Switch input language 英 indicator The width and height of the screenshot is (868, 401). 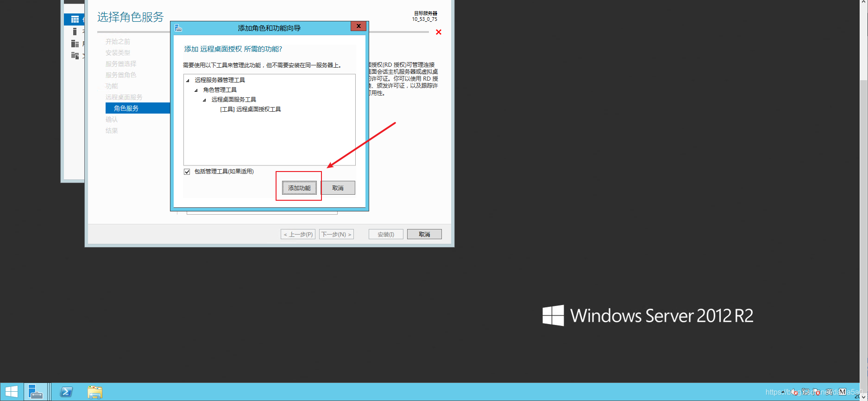[x=830, y=392]
